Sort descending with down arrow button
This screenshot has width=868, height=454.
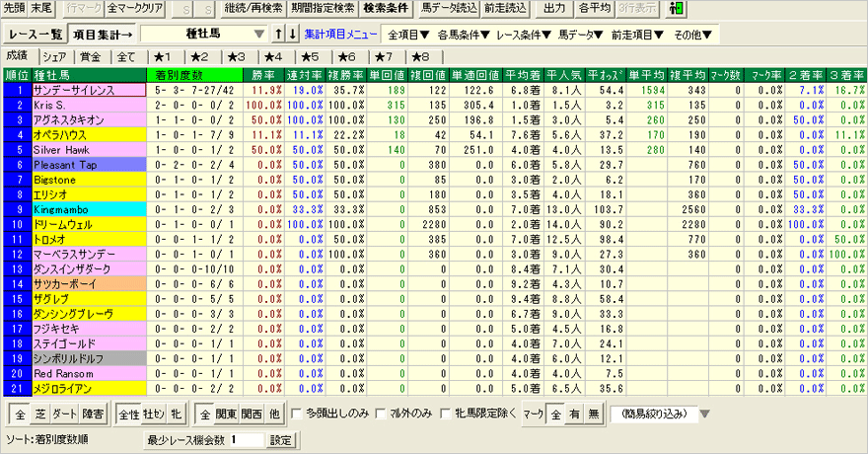pyautogui.click(x=293, y=34)
